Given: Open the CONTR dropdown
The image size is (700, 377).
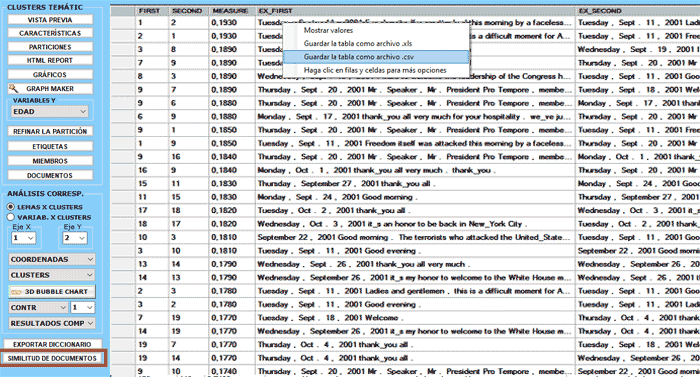Looking at the screenshot, I should 38,307.
